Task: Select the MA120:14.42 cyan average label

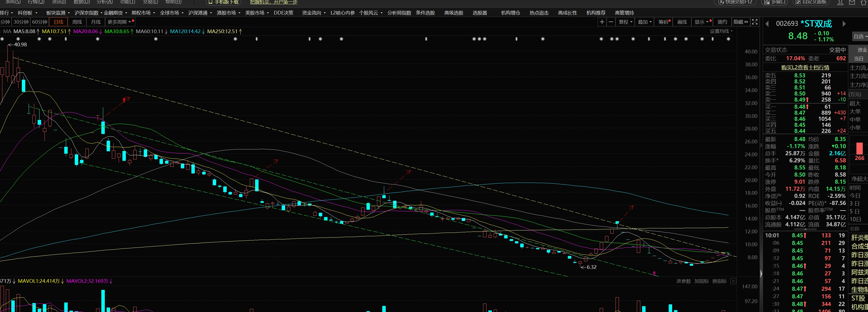Action: pyautogui.click(x=187, y=31)
